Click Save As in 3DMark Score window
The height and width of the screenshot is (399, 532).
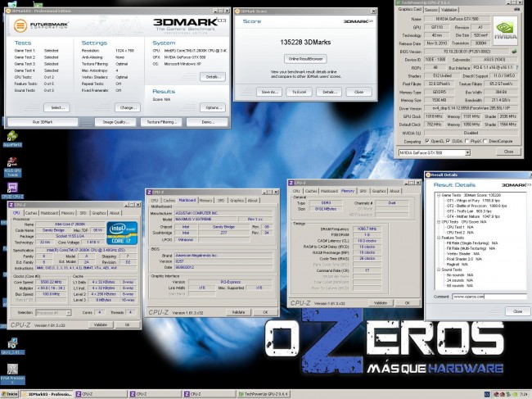tap(269, 92)
